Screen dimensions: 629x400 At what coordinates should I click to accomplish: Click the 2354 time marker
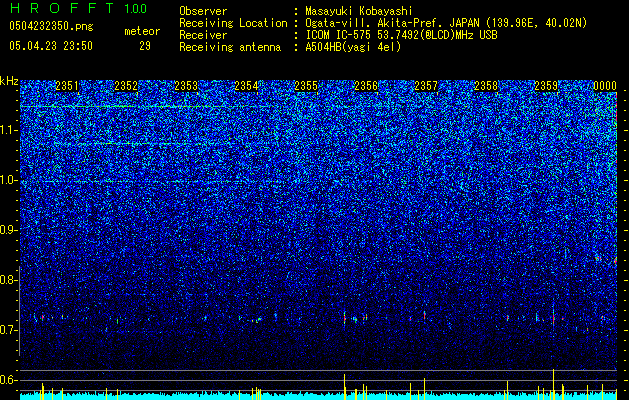pyautogui.click(x=246, y=86)
